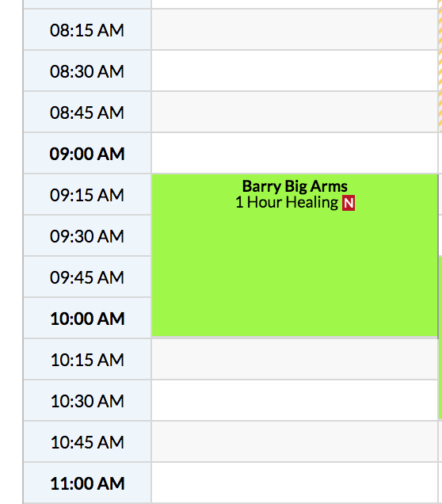Select the 11:00 AM time label

pyautogui.click(x=87, y=483)
